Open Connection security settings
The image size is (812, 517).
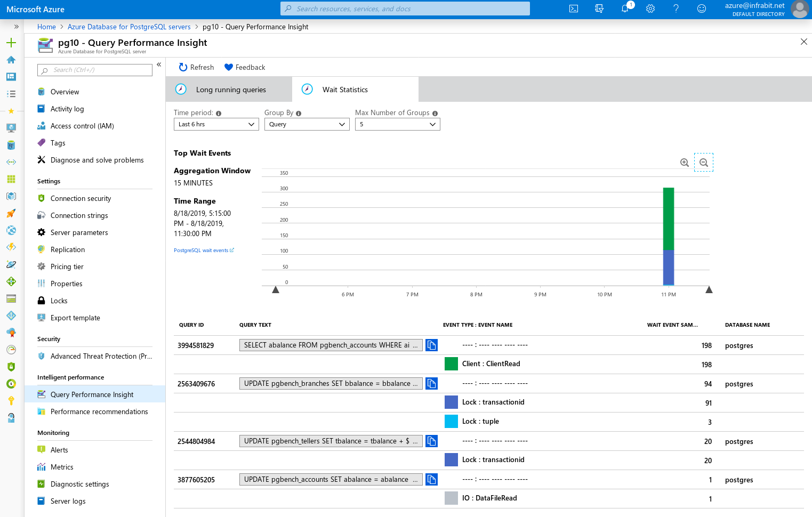click(81, 199)
